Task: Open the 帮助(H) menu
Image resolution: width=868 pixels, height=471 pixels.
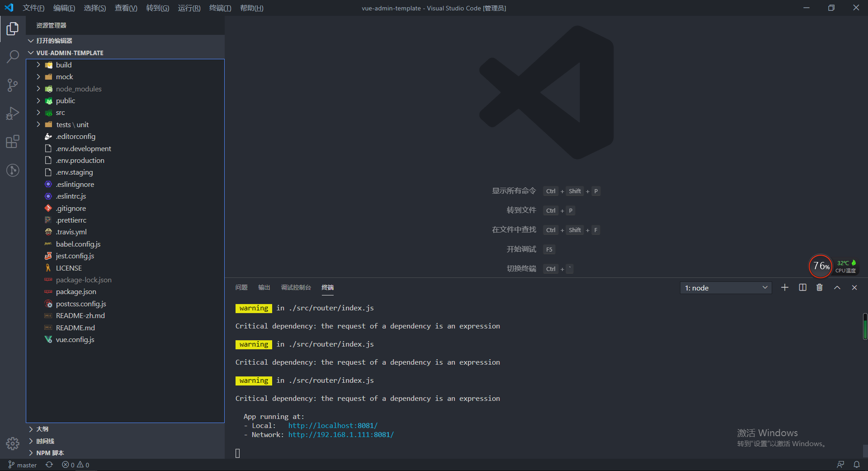Action: point(252,8)
